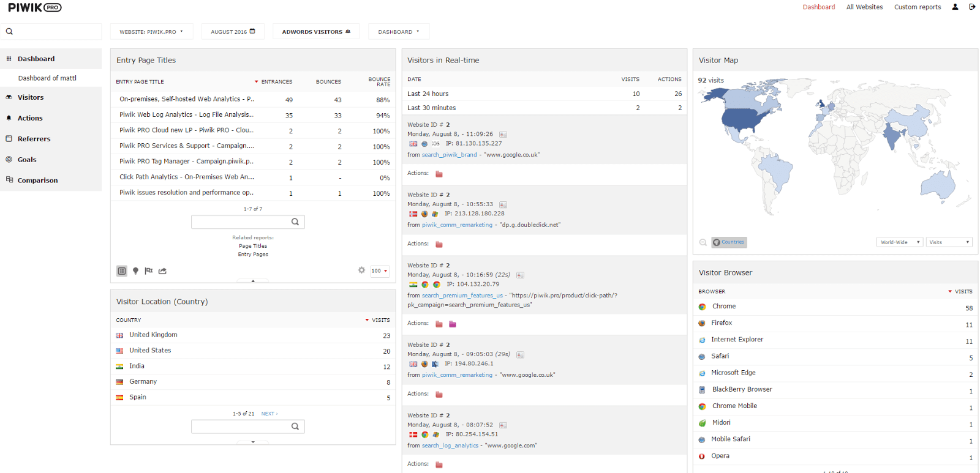Click United States on the Visitor Map
This screenshot has width=980, height=473.
coord(743,119)
